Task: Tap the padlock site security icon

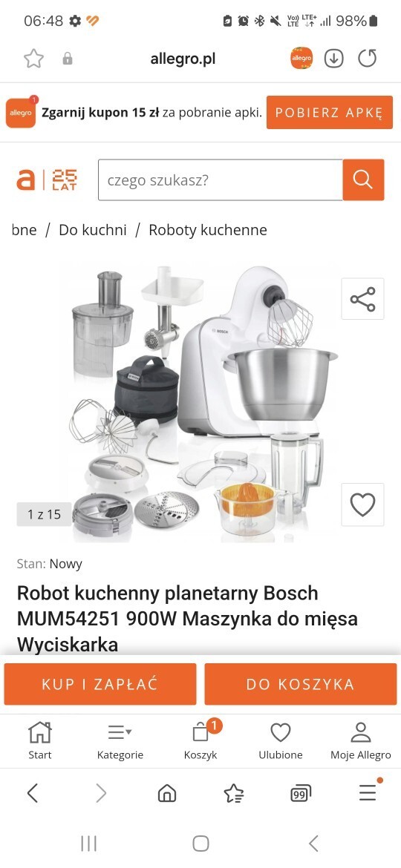Action: pyautogui.click(x=68, y=59)
